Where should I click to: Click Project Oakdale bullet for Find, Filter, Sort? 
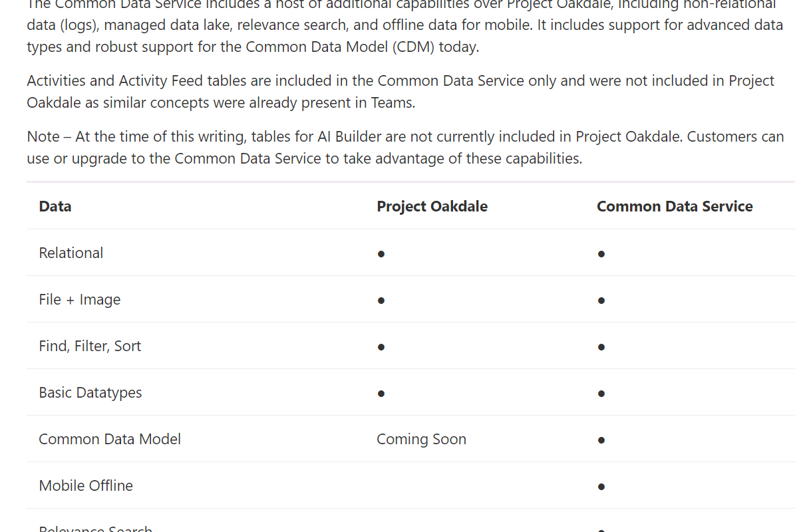click(381, 347)
